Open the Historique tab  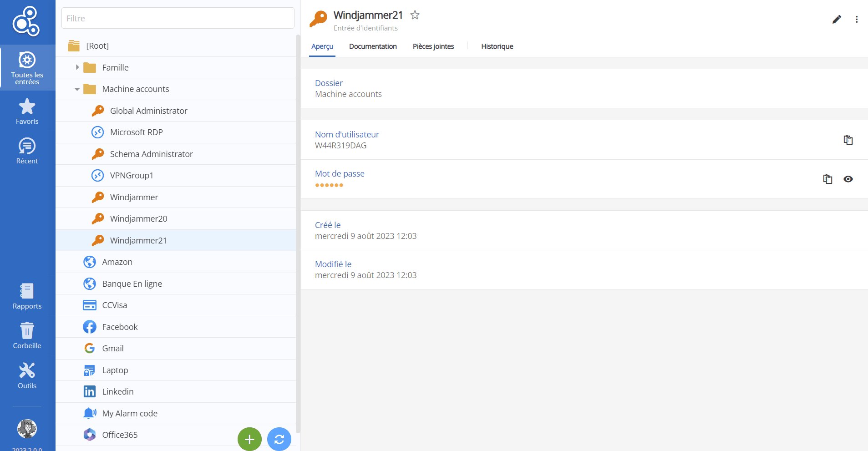point(497,46)
